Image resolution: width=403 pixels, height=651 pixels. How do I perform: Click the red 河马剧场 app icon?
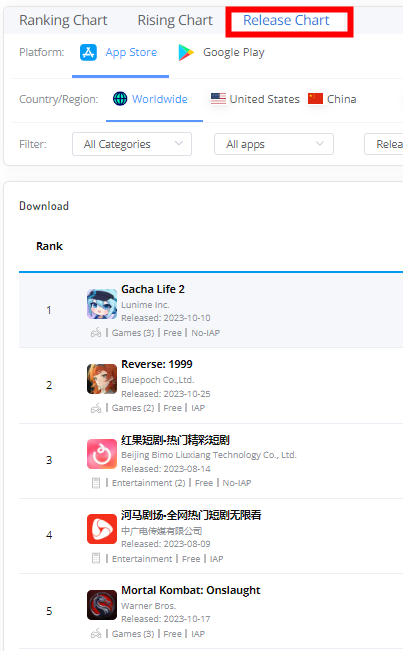pos(102,529)
